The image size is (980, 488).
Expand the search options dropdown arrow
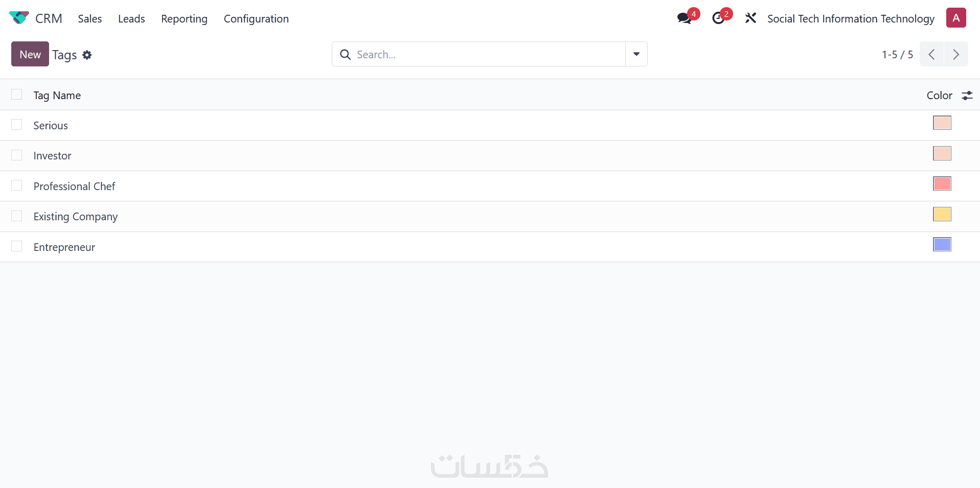coord(636,54)
